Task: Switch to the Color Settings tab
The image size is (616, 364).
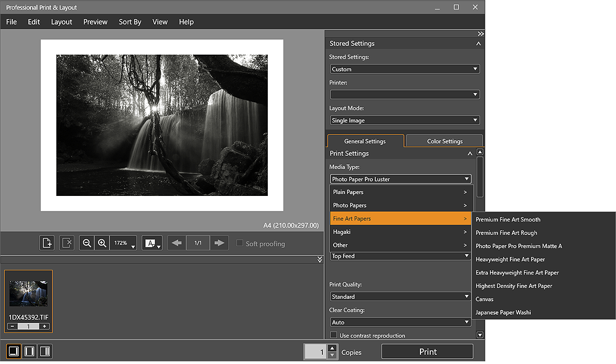Action: pyautogui.click(x=444, y=141)
